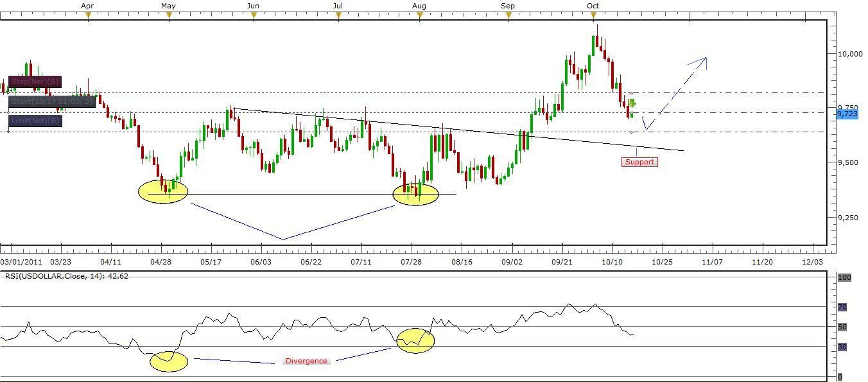Image resolution: width=868 pixels, height=382 pixels.
Task: Click the yellow diamond marker above Jul
Action: click(337, 13)
